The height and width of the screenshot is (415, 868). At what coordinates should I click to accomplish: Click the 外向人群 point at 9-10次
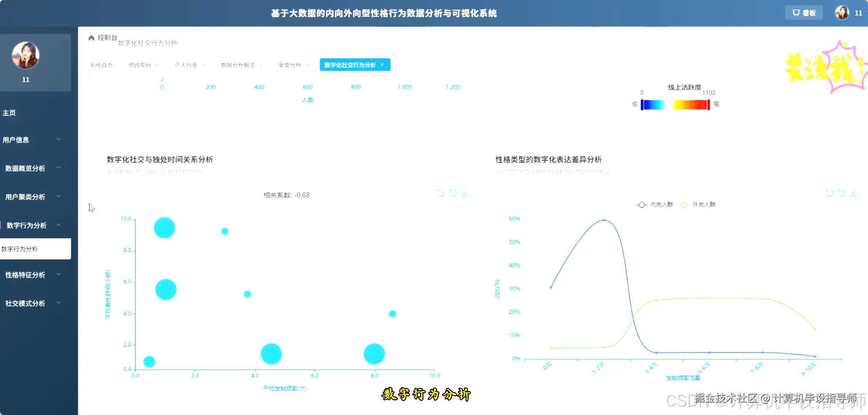click(x=815, y=329)
